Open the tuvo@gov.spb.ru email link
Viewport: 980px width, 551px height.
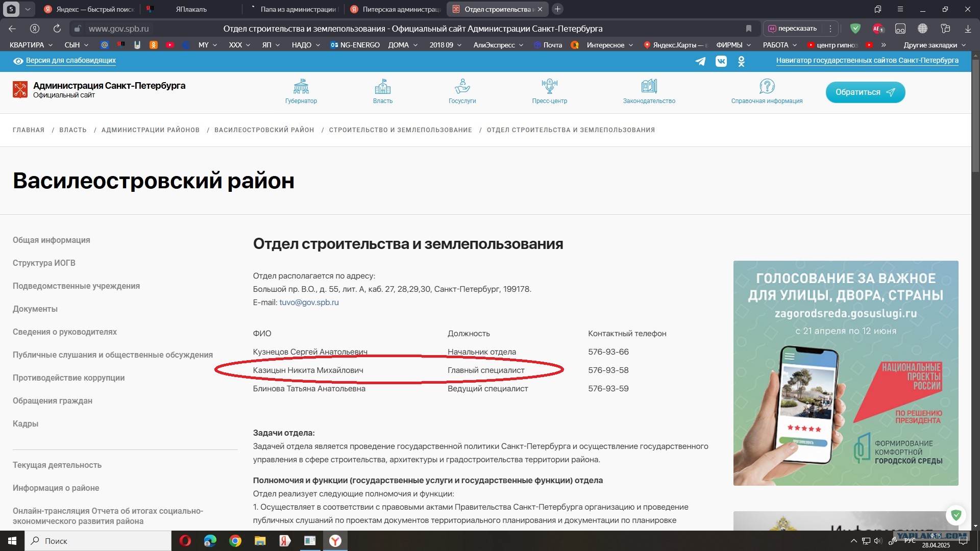pyautogui.click(x=309, y=303)
